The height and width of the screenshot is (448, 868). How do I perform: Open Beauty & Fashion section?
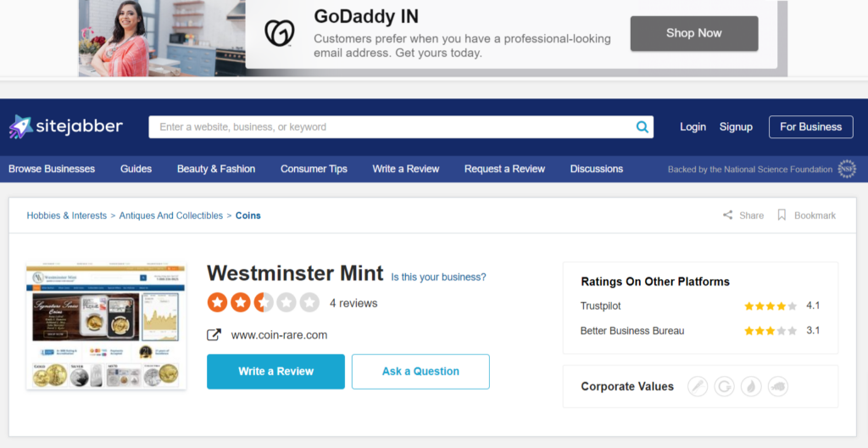tap(216, 169)
